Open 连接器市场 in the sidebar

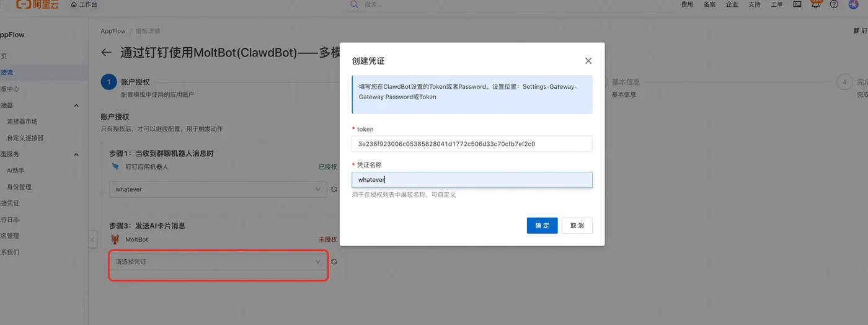pyautogui.click(x=22, y=122)
